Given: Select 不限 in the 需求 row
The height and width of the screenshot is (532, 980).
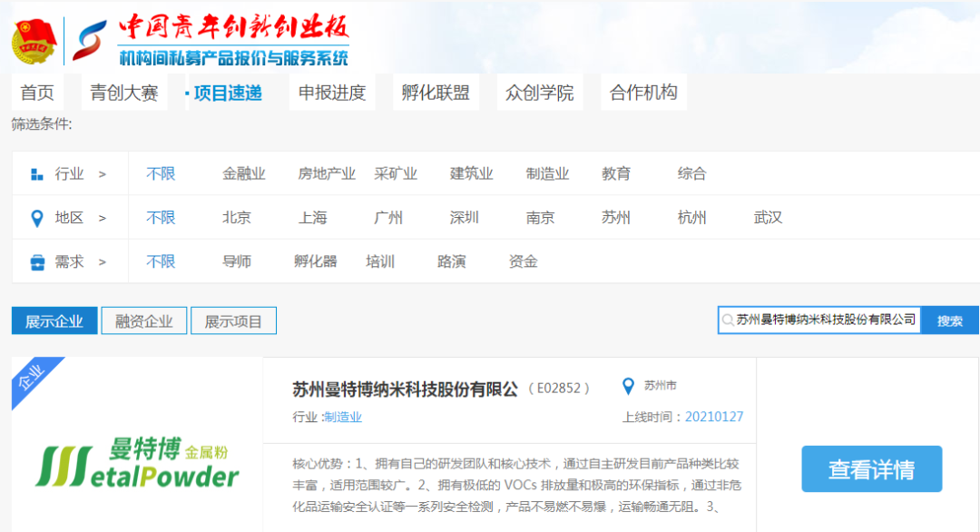Looking at the screenshot, I should [x=161, y=261].
